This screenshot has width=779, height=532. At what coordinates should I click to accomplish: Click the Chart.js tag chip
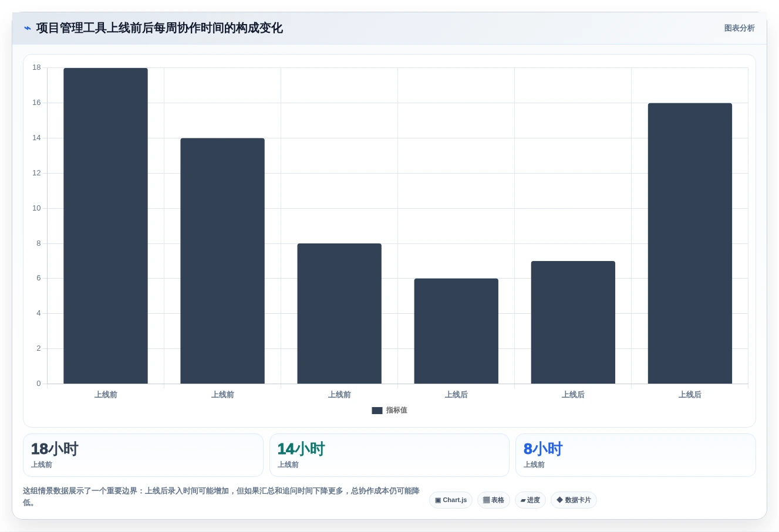tap(451, 500)
